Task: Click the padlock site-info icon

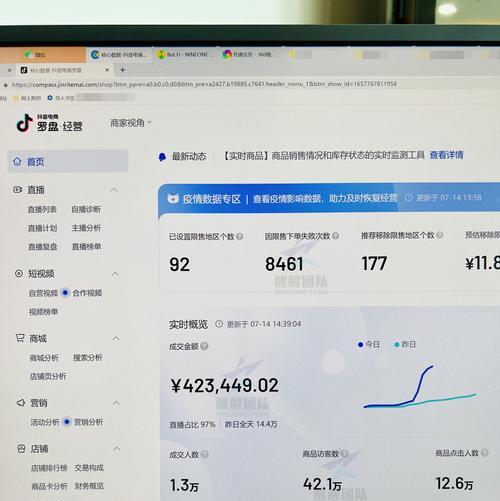Action: (6, 85)
